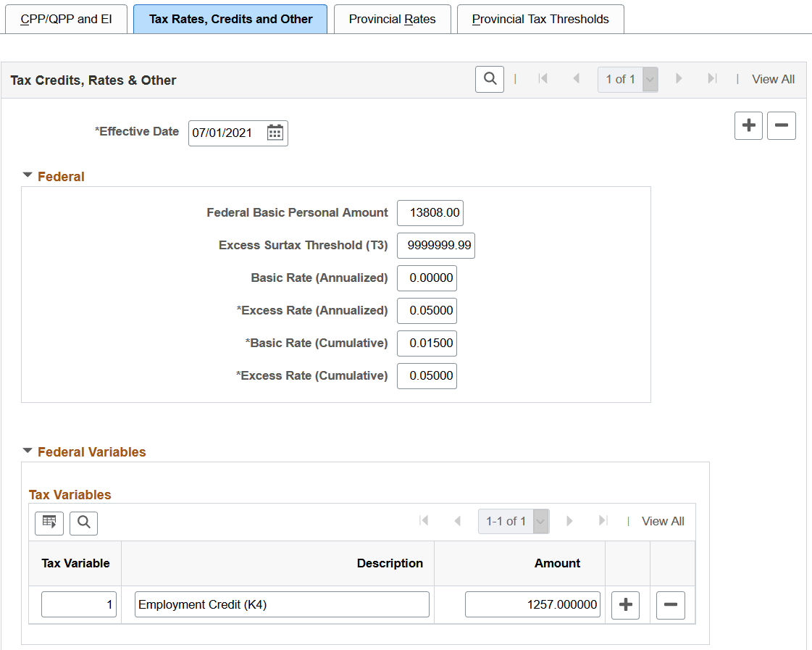Edit the Federal Basic Personal Amount field
The image size is (812, 650).
[x=430, y=213]
